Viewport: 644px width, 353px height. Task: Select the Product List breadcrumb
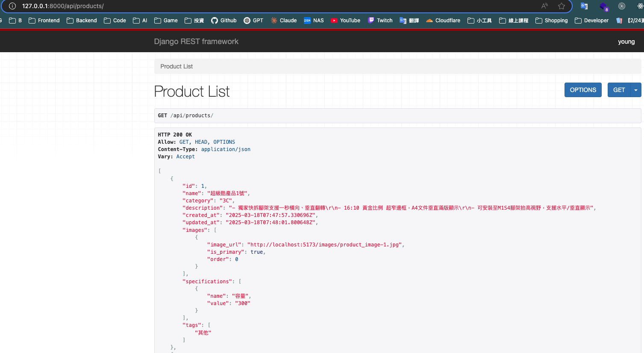(176, 66)
